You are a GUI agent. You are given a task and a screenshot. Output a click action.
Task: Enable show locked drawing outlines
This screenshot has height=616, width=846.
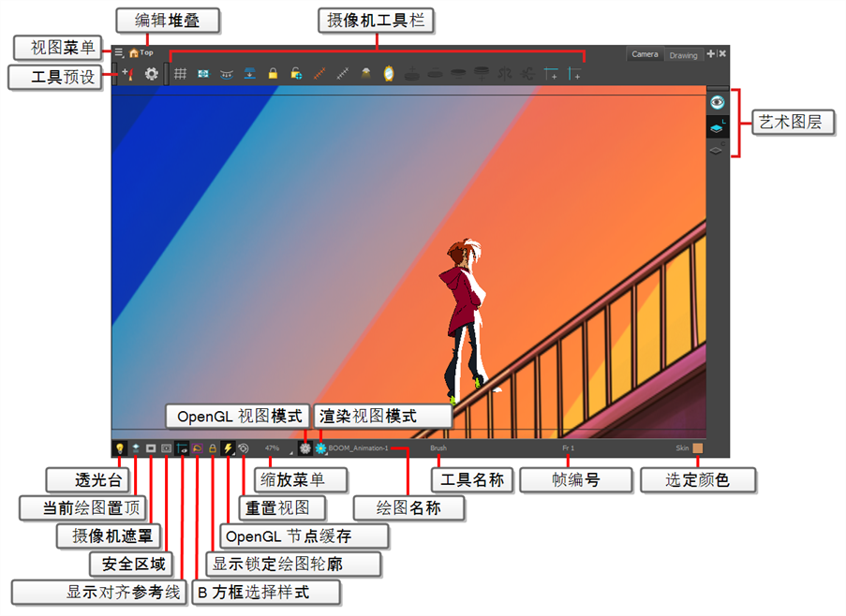coord(213,447)
